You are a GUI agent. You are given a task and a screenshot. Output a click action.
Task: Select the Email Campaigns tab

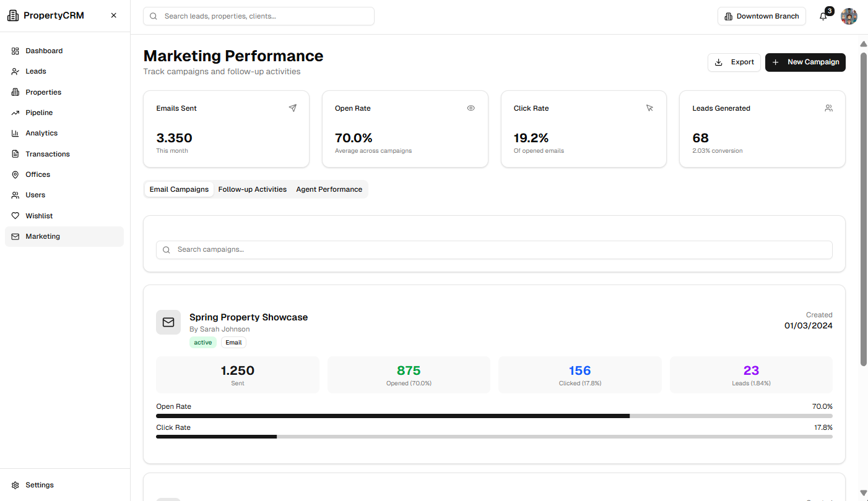pos(179,189)
